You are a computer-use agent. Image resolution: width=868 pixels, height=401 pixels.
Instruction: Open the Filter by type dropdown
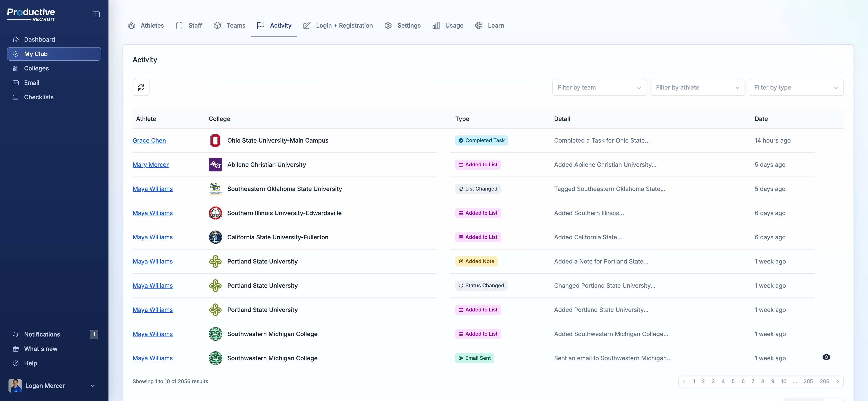pos(796,87)
